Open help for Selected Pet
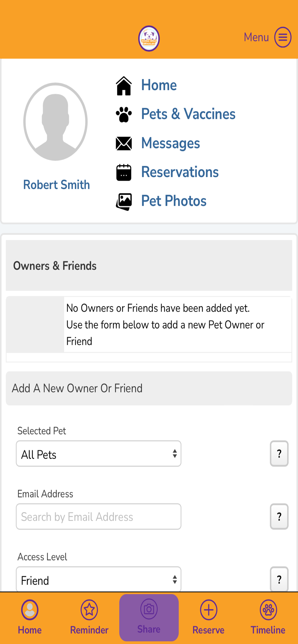298x644 pixels. pos(279,453)
